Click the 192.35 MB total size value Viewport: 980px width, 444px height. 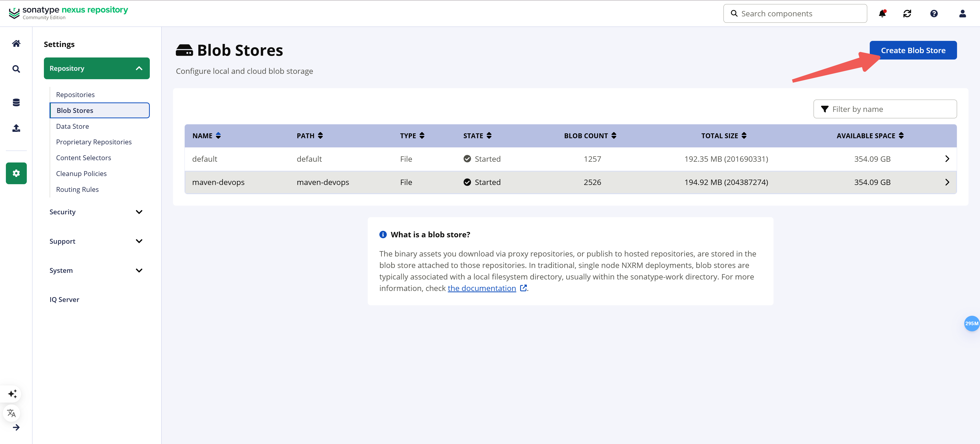(x=726, y=159)
